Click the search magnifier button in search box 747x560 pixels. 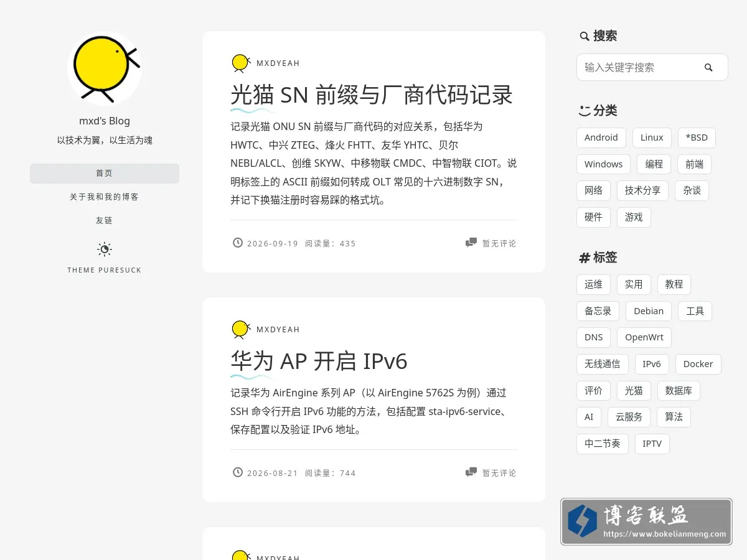click(708, 67)
